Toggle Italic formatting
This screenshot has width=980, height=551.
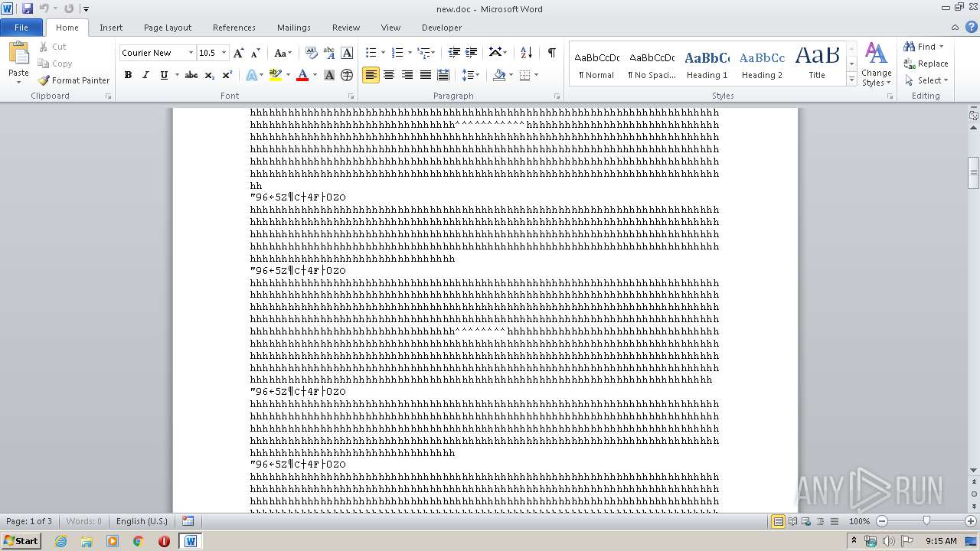(145, 75)
